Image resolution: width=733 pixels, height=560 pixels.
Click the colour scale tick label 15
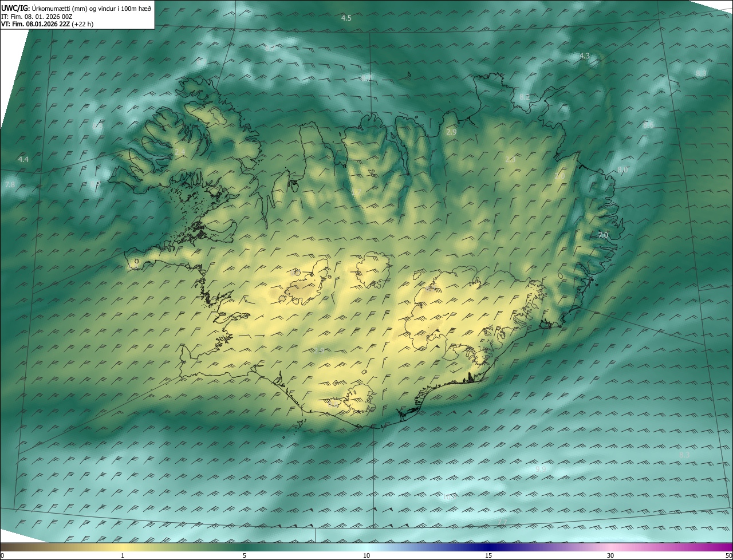point(488,555)
